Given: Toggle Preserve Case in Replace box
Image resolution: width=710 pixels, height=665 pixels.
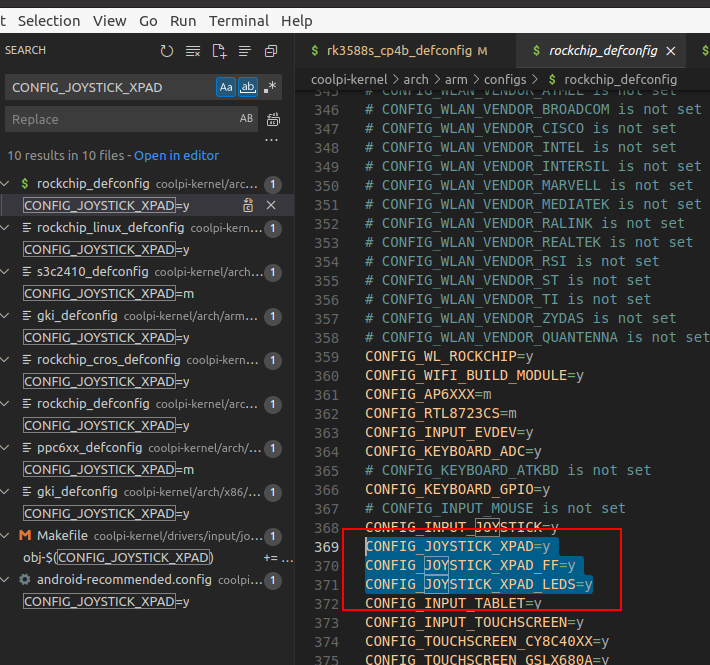Looking at the screenshot, I should 246,119.
